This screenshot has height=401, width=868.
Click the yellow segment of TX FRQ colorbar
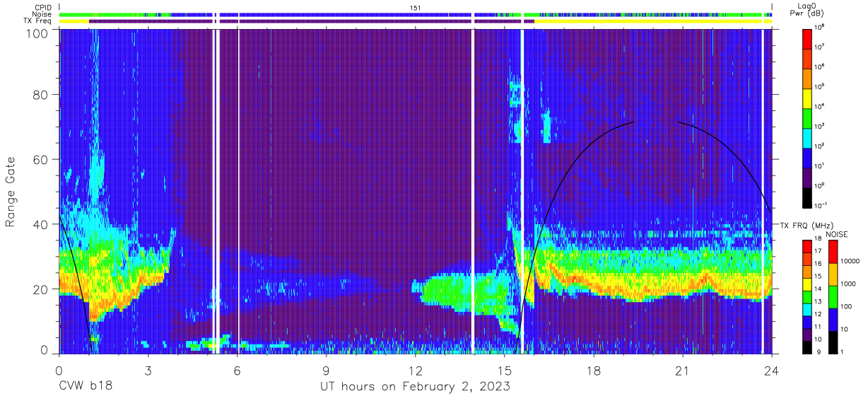807,284
